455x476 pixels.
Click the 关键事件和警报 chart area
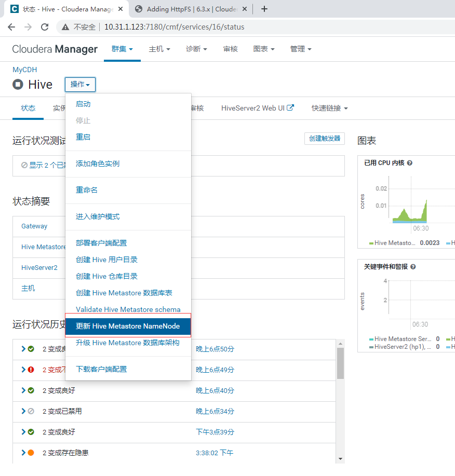coord(422,301)
